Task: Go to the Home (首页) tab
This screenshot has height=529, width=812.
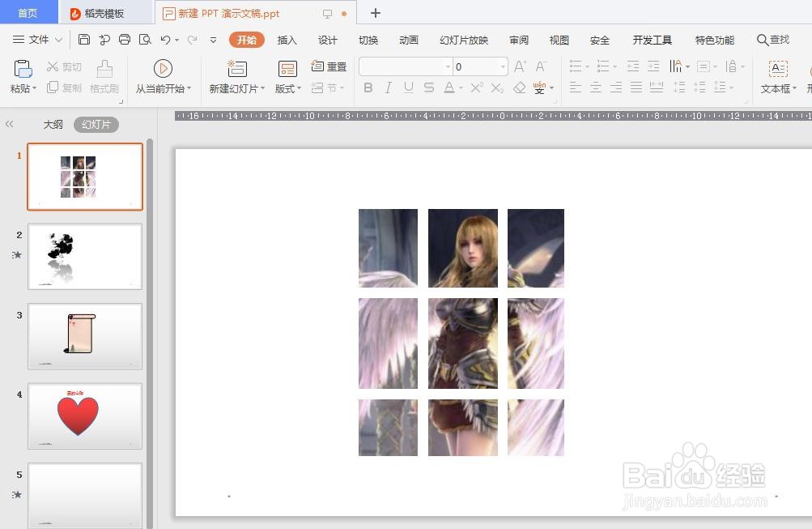Action: (28, 13)
